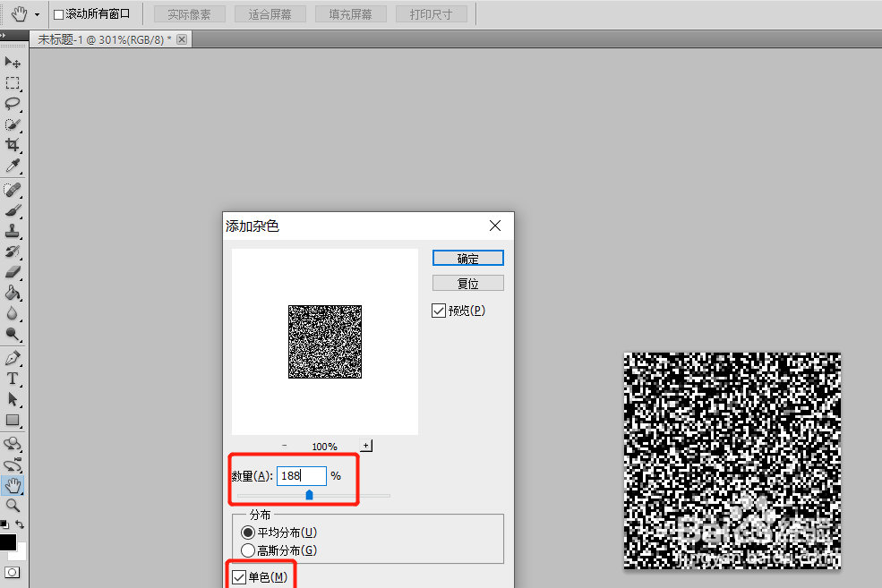Select the Lasso tool

(x=13, y=104)
